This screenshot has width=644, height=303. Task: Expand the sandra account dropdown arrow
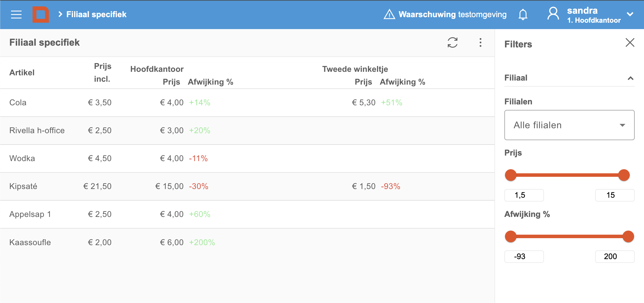(x=630, y=14)
